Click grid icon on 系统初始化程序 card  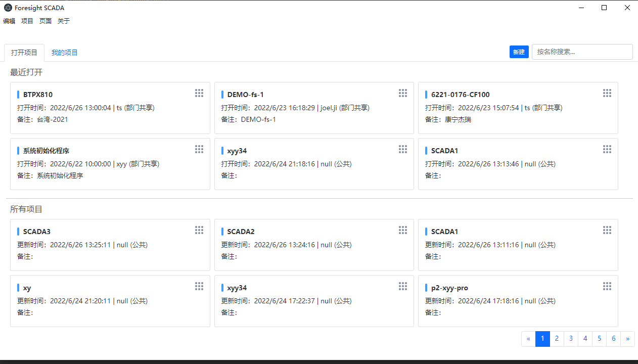(x=199, y=149)
